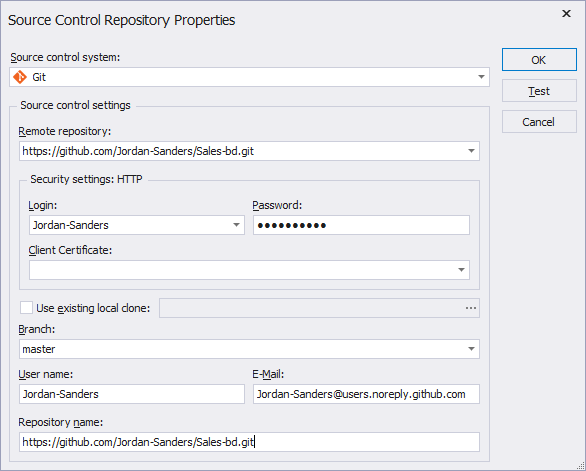Focus the Password field
Screen dimensions: 586x471
pyautogui.click(x=361, y=225)
